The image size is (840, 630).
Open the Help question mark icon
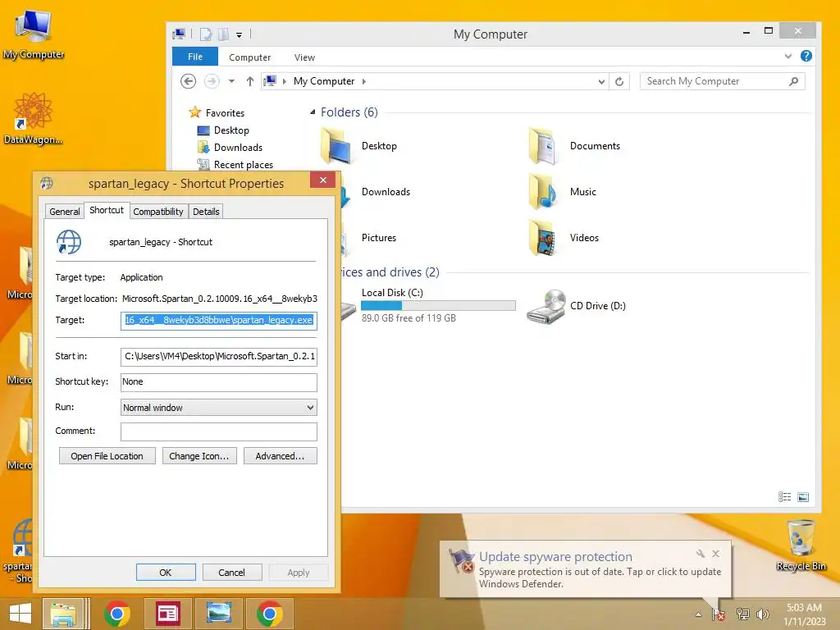pos(806,57)
